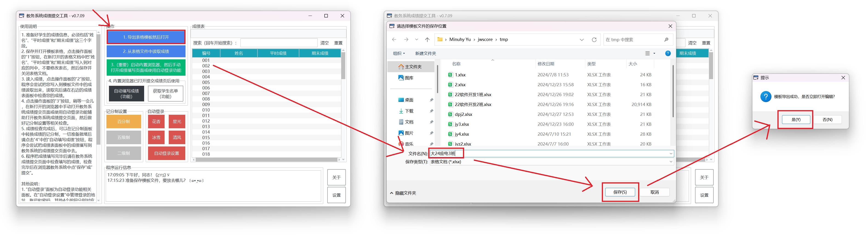The height and width of the screenshot is (235, 868).
Task: Click 从表格文件中读取成绩 button
Action: [x=146, y=52]
